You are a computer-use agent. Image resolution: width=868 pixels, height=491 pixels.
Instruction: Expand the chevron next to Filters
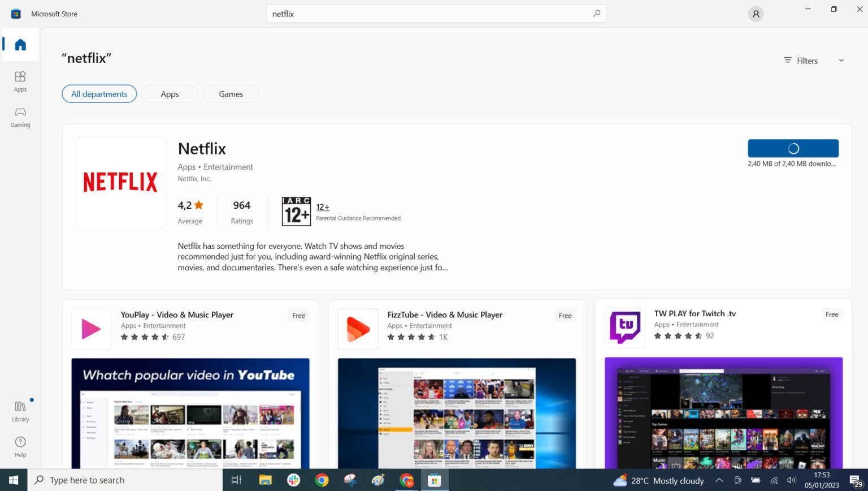click(x=841, y=60)
